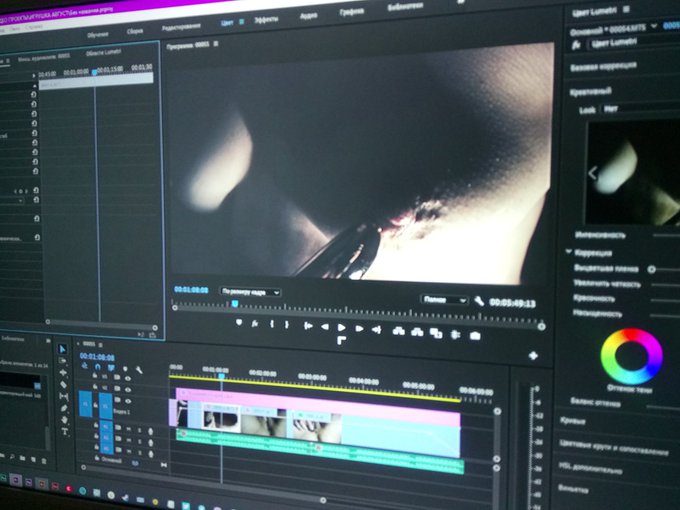Switch to Библиотеки workspace tab

[405, 7]
